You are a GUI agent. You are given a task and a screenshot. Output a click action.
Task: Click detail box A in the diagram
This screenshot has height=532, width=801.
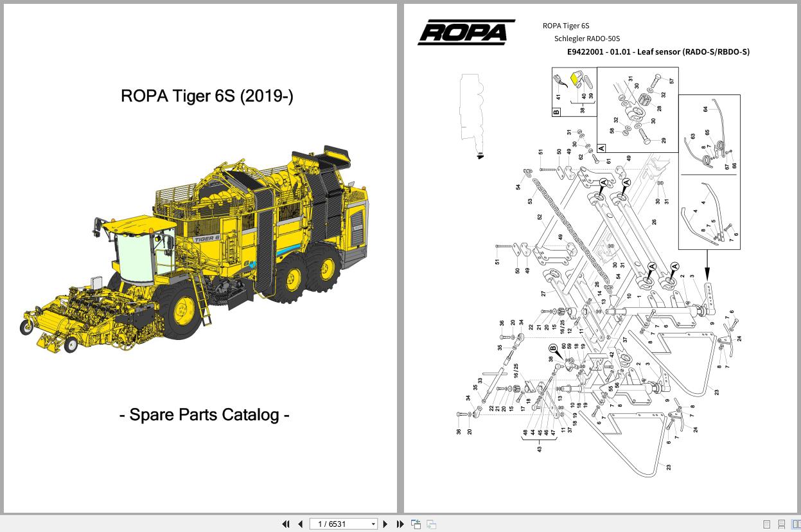click(x=638, y=109)
